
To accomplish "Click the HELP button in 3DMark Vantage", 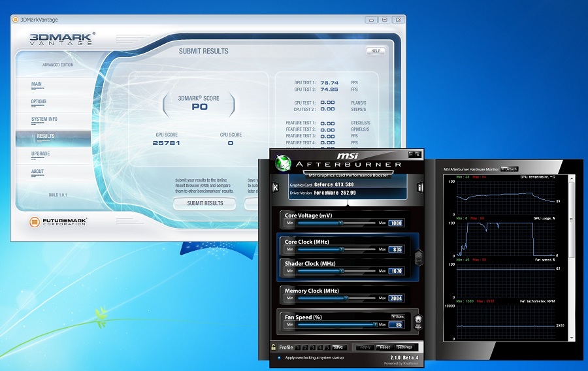I will [376, 51].
